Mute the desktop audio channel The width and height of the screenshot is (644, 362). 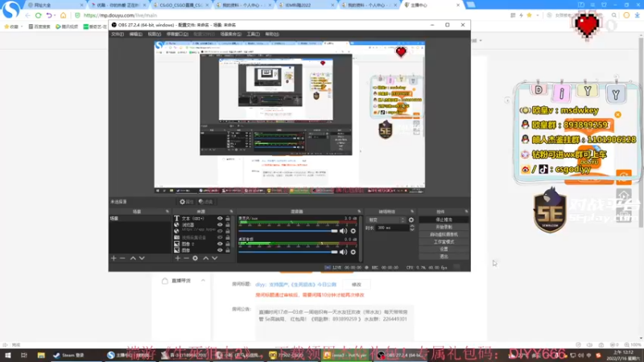344,252
